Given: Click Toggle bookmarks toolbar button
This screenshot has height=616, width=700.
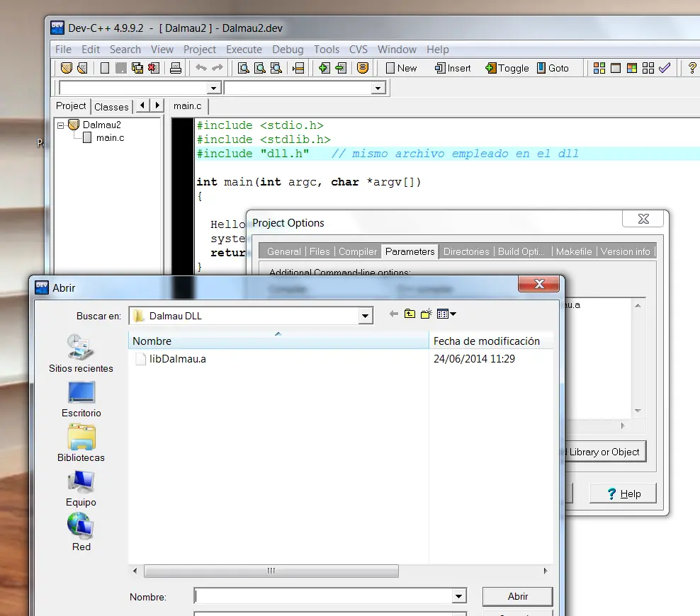Looking at the screenshot, I should pos(507,68).
